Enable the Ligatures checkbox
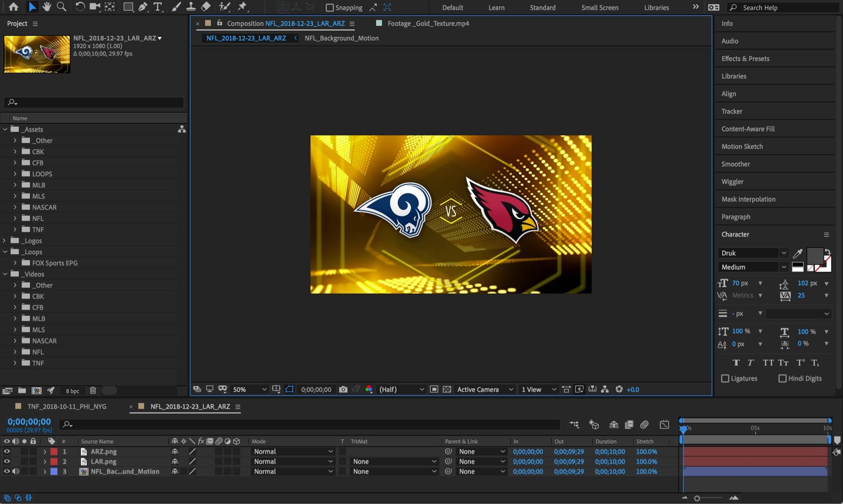This screenshot has height=504, width=843. click(725, 378)
